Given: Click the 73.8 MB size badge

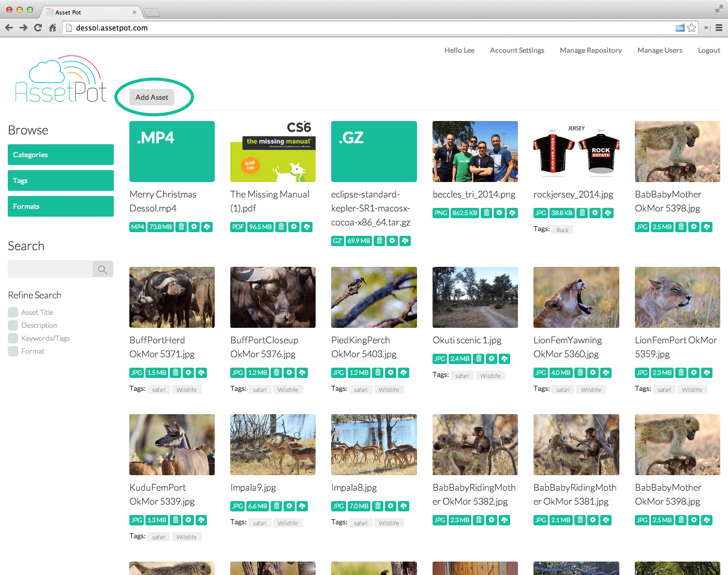Looking at the screenshot, I should pos(161,227).
